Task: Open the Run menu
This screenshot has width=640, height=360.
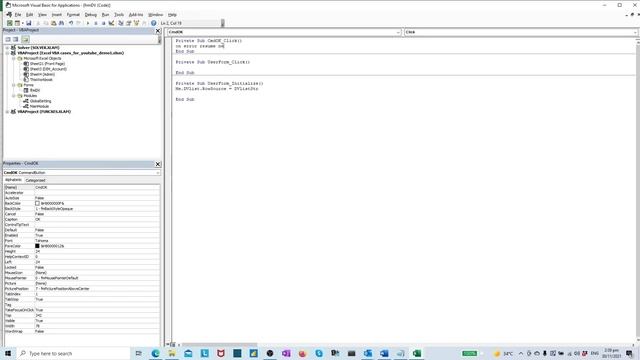Action: [105, 15]
